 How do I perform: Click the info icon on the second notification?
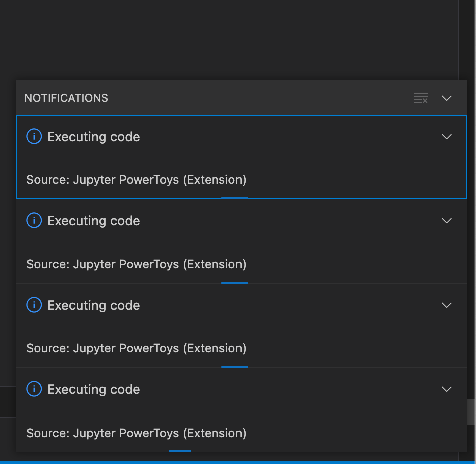(34, 220)
